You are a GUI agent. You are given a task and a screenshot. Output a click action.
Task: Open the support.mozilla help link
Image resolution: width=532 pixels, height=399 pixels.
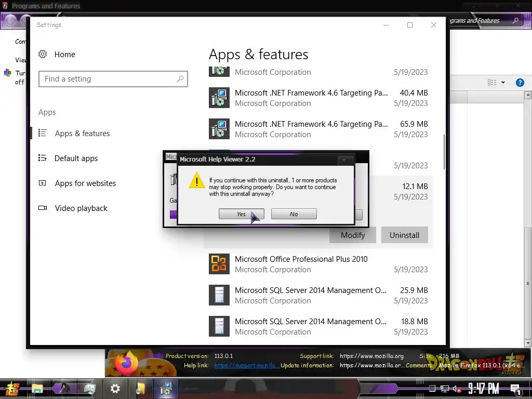(x=247, y=365)
